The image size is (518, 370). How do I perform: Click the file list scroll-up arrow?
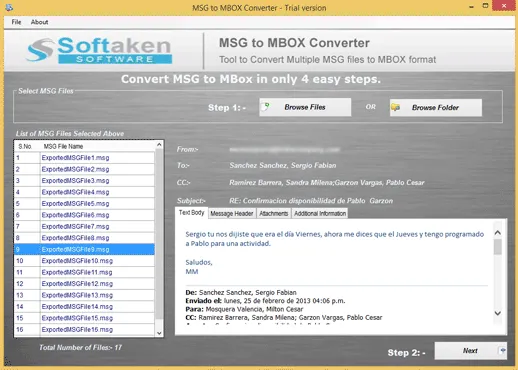coord(159,145)
